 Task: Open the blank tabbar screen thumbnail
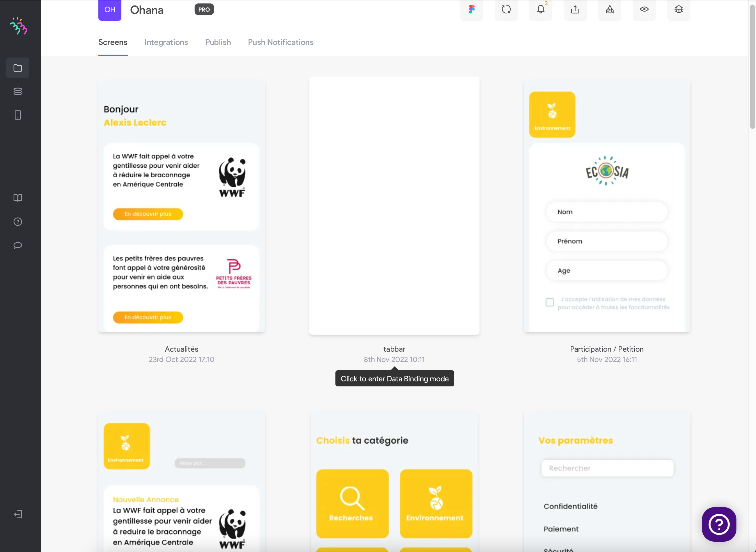pos(394,206)
